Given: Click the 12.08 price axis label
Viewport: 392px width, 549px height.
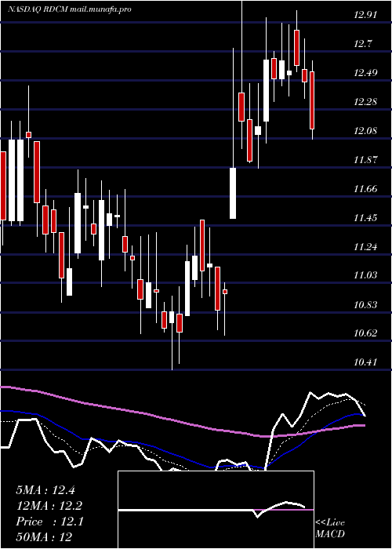Looking at the screenshot, I should tap(365, 131).
